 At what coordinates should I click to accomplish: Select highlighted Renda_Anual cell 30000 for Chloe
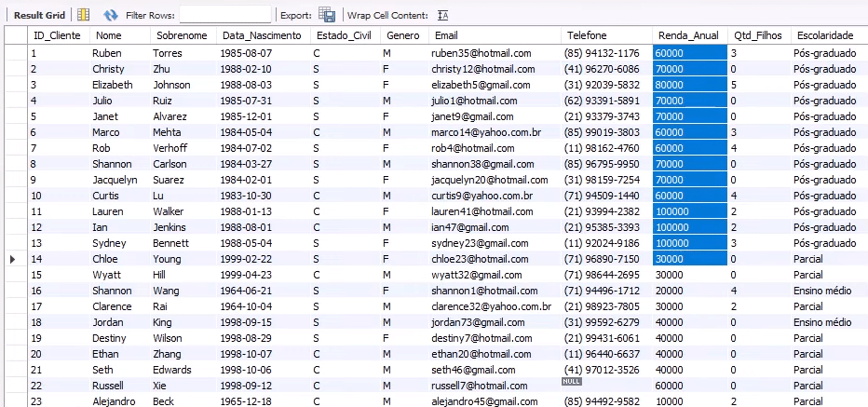690,259
